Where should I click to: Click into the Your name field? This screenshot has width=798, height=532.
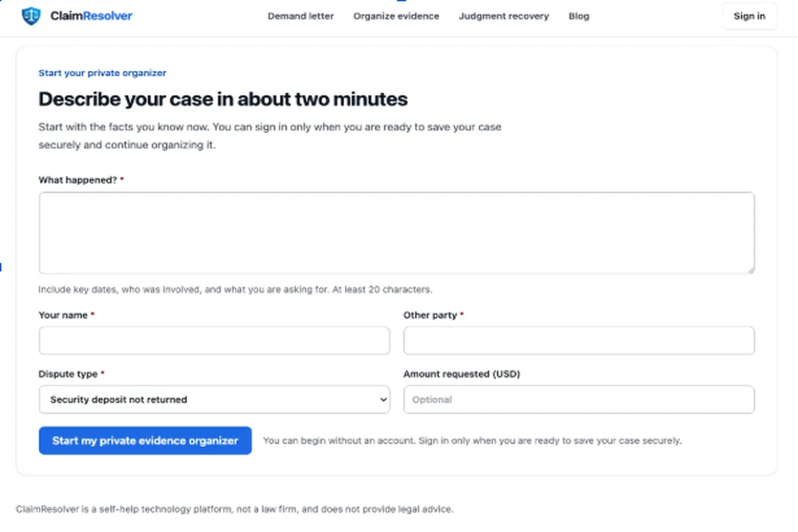215,340
